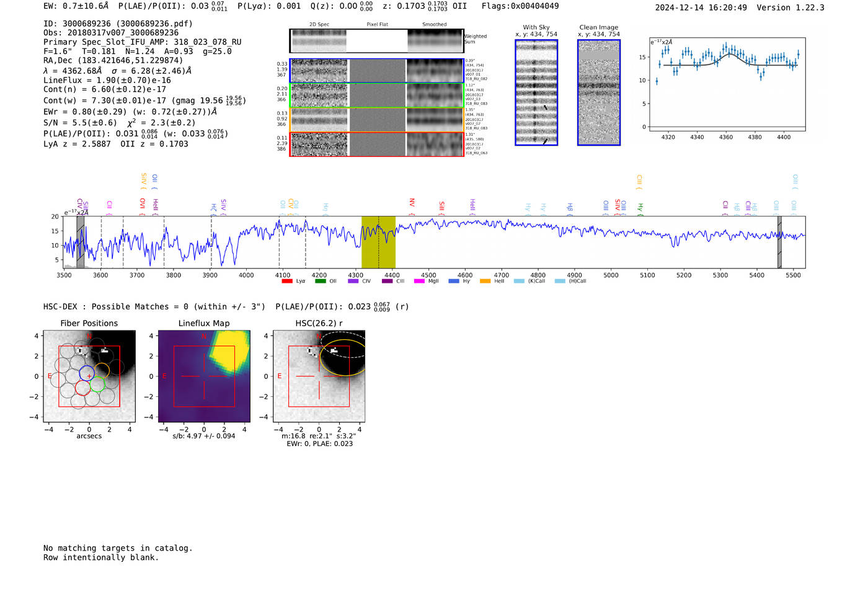Click the 'EWr: 0. PLAE: 0.023' caption
Screen dimensions: 868x591
319,444
